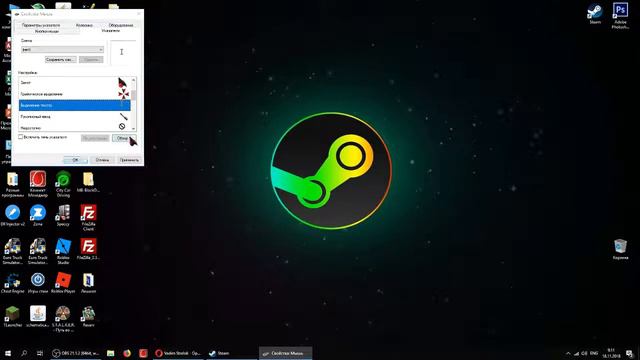Select the FileZilla_3.3 installer icon

click(x=88, y=249)
